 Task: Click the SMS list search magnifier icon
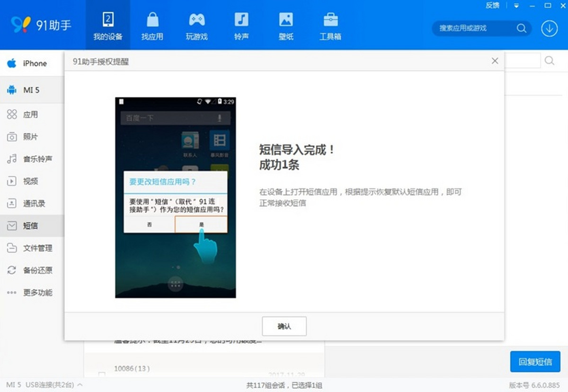[550, 61]
